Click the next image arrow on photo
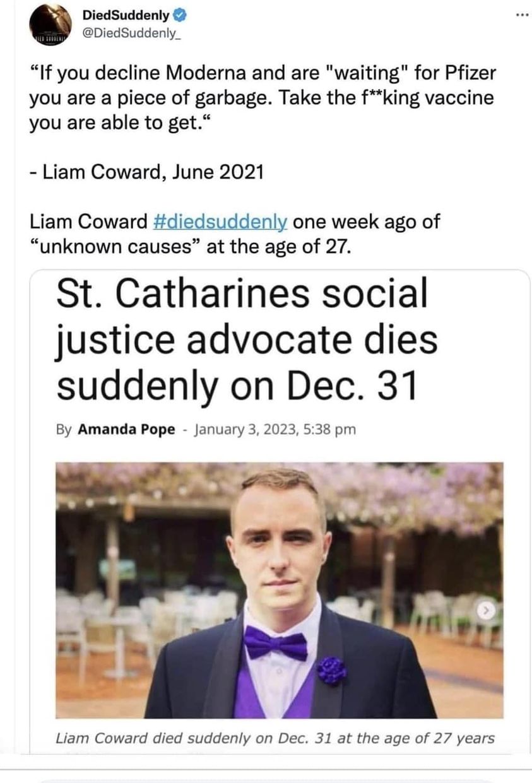 [x=485, y=611]
